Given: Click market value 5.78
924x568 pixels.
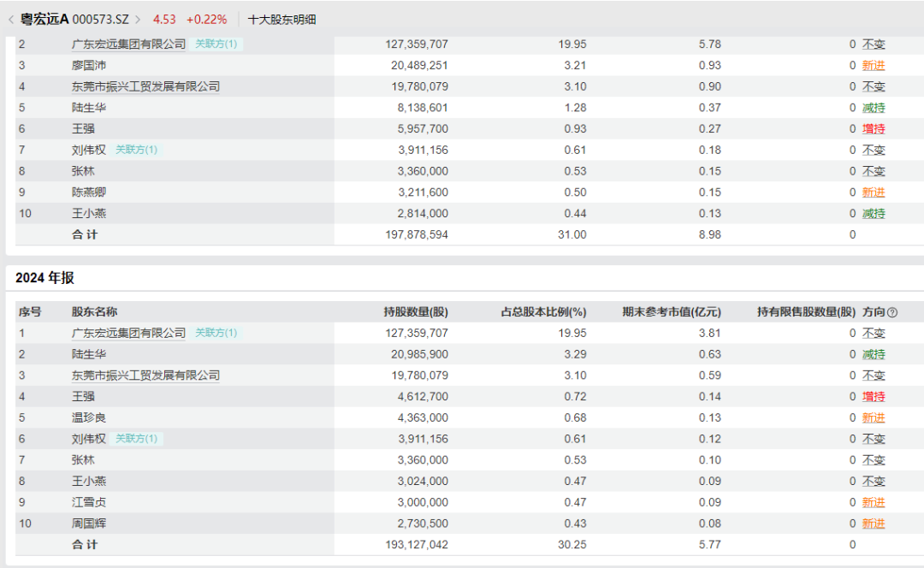Looking at the screenshot, I should tap(709, 44).
